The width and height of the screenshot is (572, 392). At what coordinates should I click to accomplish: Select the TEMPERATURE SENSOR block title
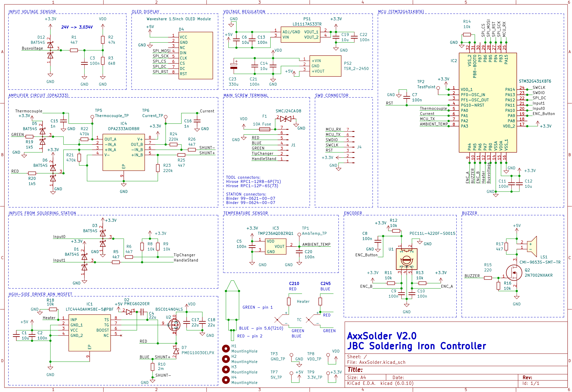tap(245, 213)
